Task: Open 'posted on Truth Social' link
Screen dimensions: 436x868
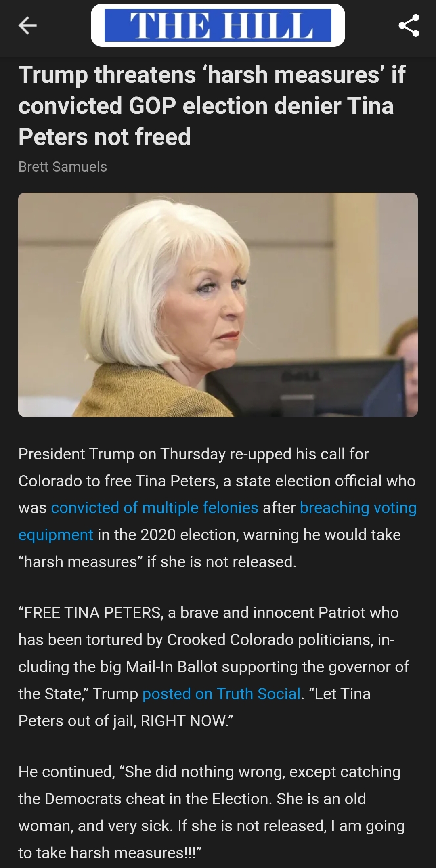Action: (222, 694)
